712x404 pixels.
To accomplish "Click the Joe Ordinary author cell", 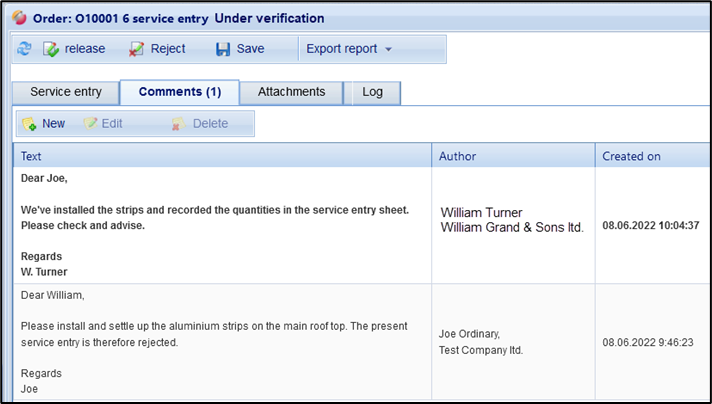I will click(x=481, y=342).
